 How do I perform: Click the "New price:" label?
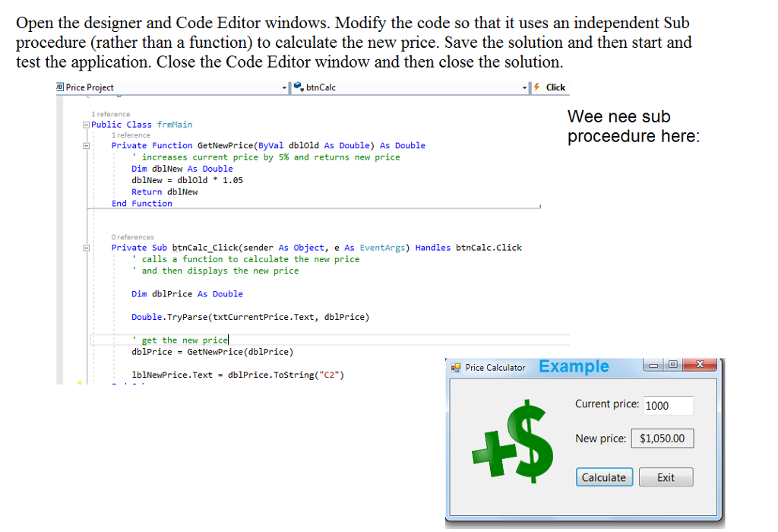click(x=600, y=439)
